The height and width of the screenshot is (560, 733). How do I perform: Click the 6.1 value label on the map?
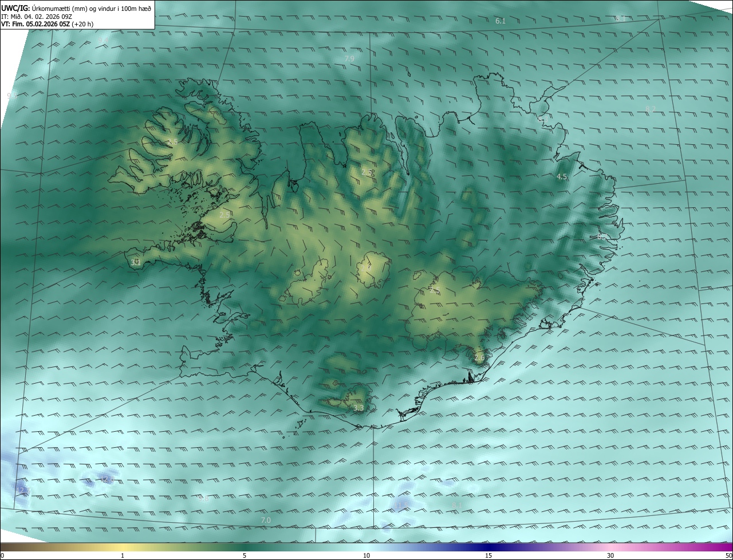pos(501,21)
